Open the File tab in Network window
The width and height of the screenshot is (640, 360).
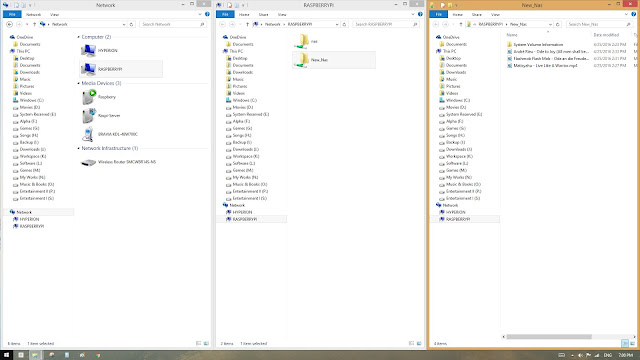[x=12, y=14]
